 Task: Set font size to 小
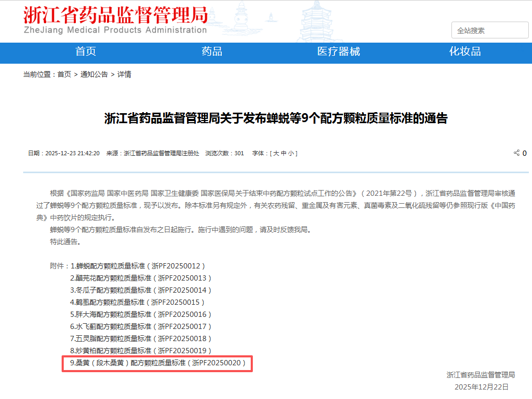[x=291, y=153]
